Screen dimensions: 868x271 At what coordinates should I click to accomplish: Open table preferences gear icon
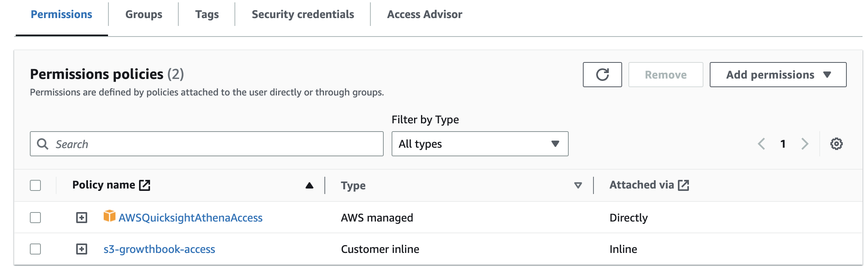(x=836, y=144)
